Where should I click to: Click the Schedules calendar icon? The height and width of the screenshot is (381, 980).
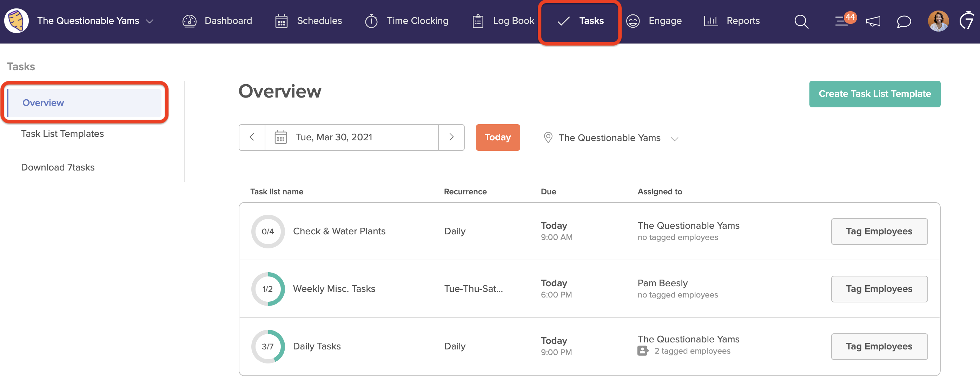click(x=281, y=21)
